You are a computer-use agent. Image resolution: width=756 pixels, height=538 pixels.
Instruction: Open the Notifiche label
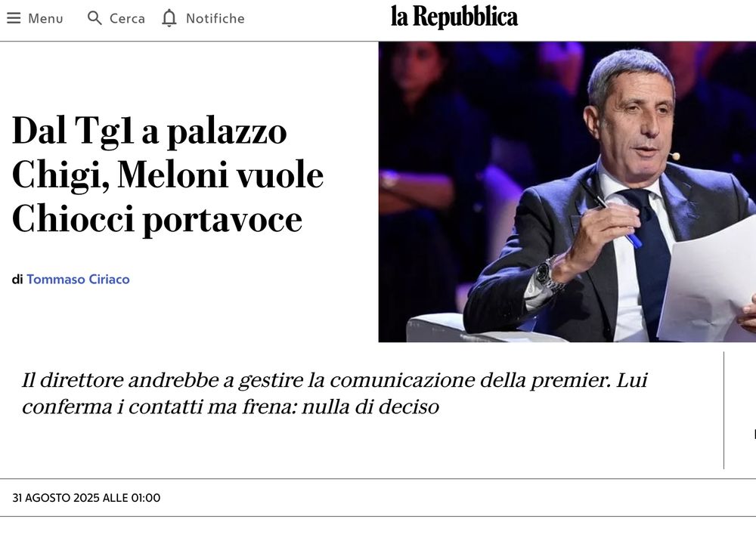point(215,18)
